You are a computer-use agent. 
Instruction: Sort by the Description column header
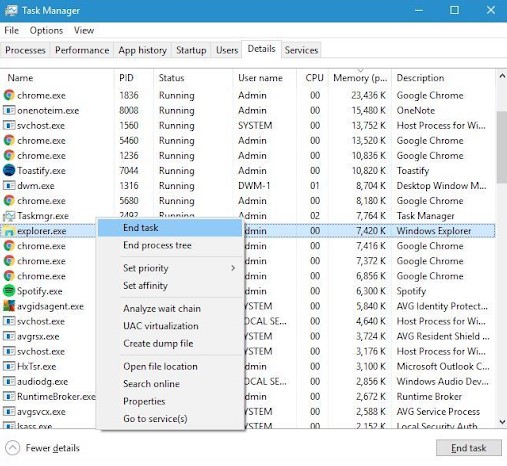coord(443,78)
